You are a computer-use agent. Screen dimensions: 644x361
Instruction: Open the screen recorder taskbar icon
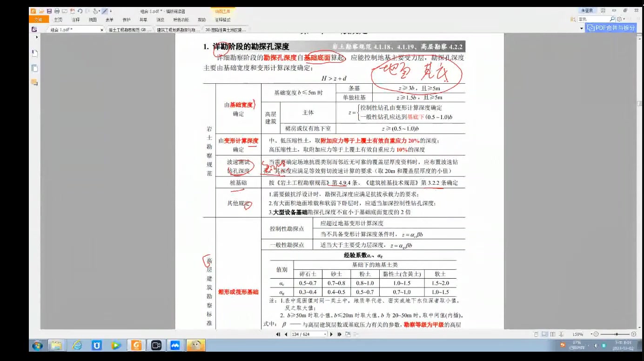(156, 345)
